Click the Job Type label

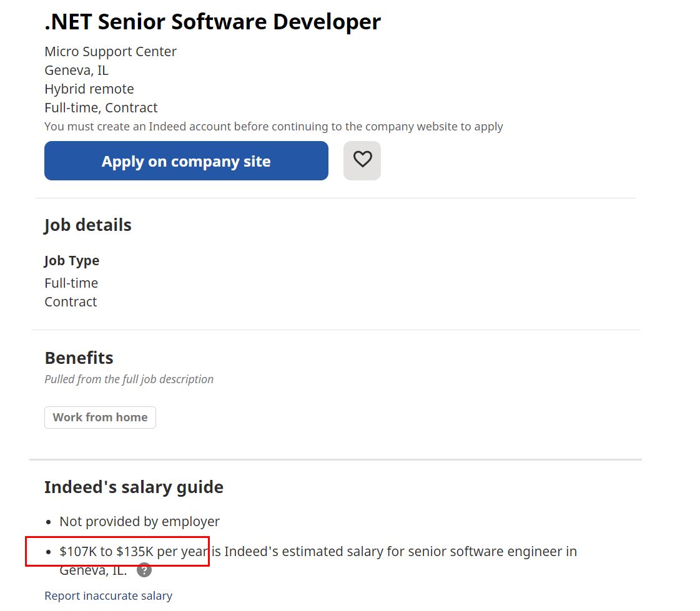72,261
